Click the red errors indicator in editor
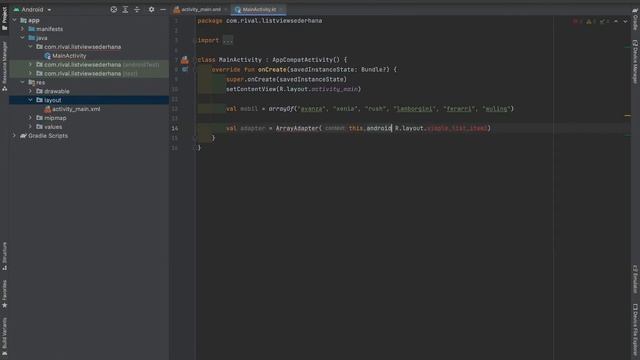The image size is (640, 360). point(577,21)
